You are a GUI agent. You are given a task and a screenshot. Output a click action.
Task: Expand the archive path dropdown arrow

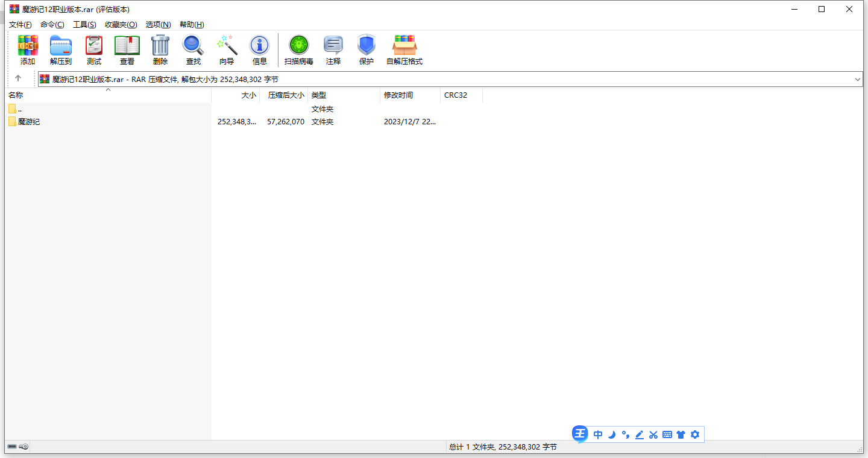(x=857, y=79)
